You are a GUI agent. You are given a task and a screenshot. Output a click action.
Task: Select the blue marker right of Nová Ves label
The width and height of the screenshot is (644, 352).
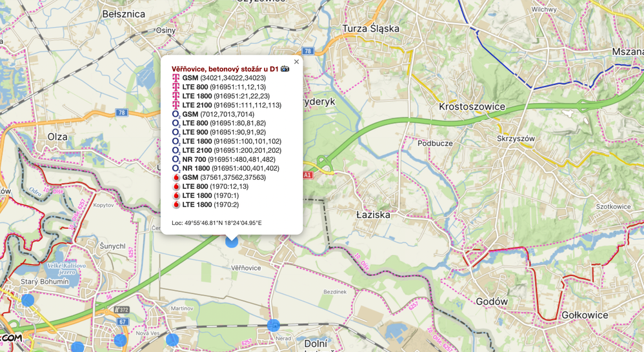(172, 340)
